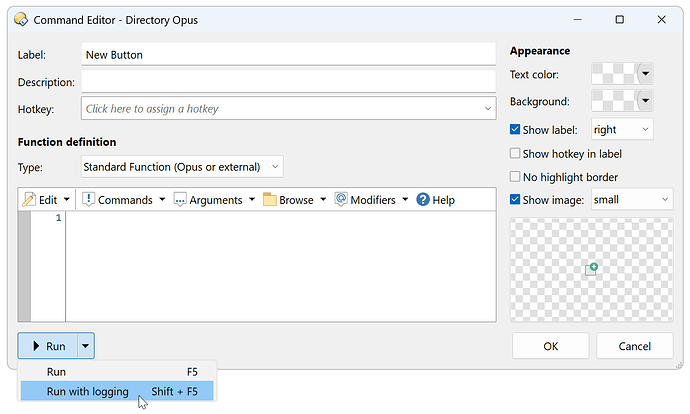This screenshot has height=414, width=690.
Task: Click the Background color swatch
Action: pos(614,101)
